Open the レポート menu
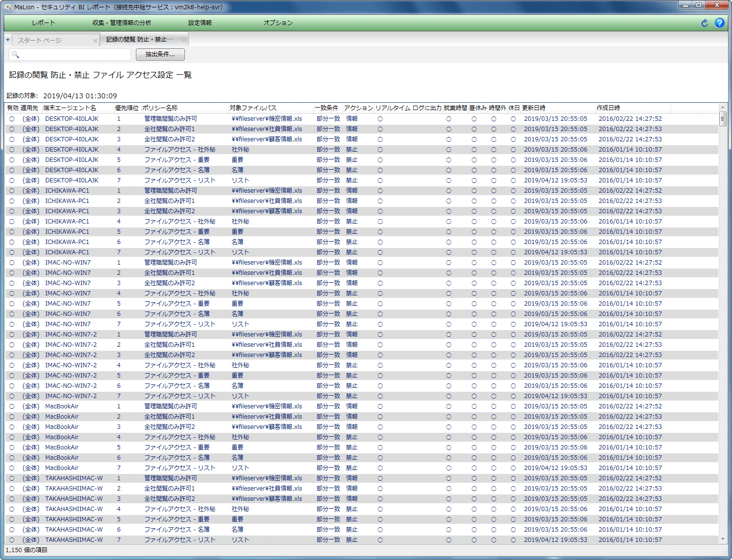 (x=44, y=23)
